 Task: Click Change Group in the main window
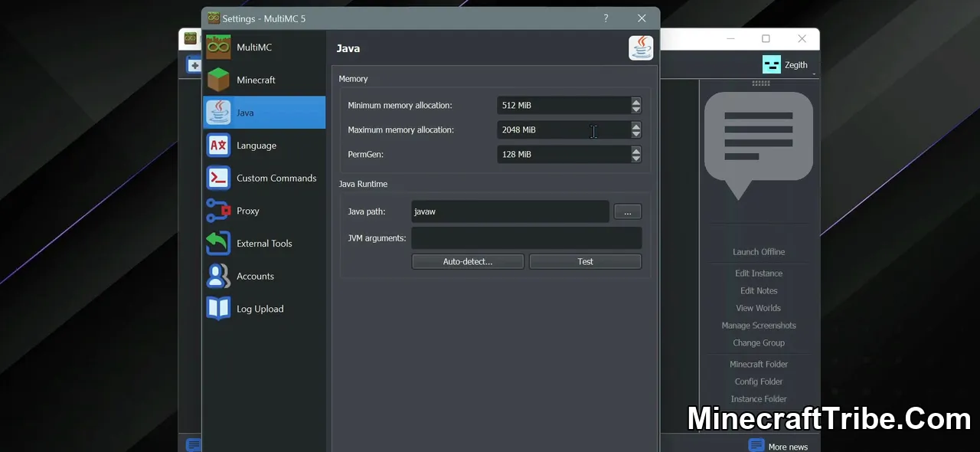[x=759, y=343]
